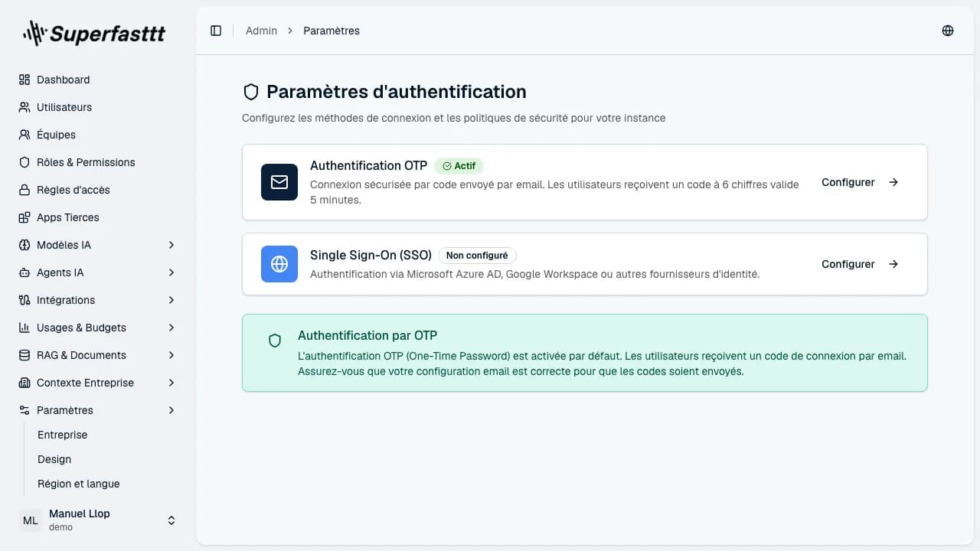
Task: Open the Manuel Llop account switcher arrows
Action: tap(171, 520)
